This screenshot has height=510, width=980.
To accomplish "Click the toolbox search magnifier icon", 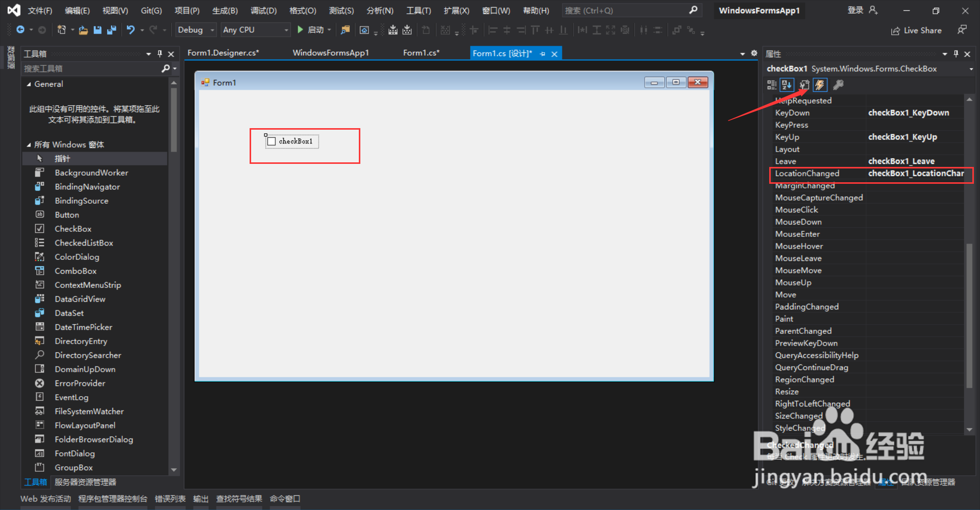I will tap(165, 68).
